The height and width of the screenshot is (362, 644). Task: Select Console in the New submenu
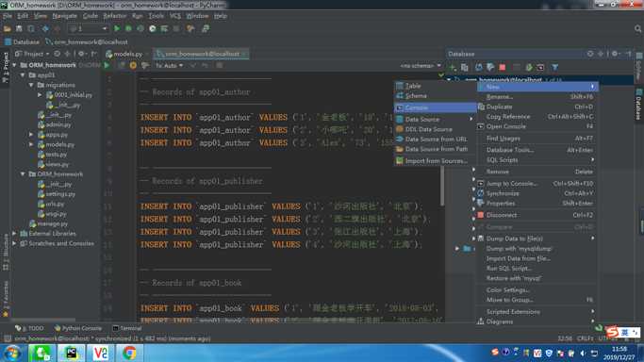coord(435,107)
